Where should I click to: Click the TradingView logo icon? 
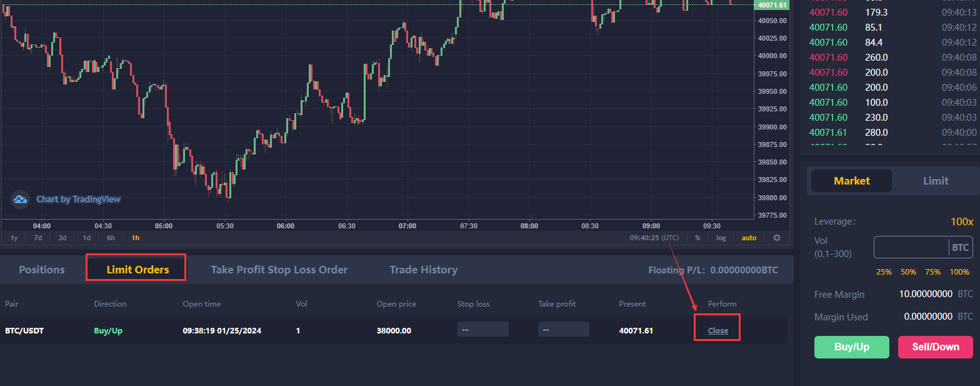coord(20,200)
